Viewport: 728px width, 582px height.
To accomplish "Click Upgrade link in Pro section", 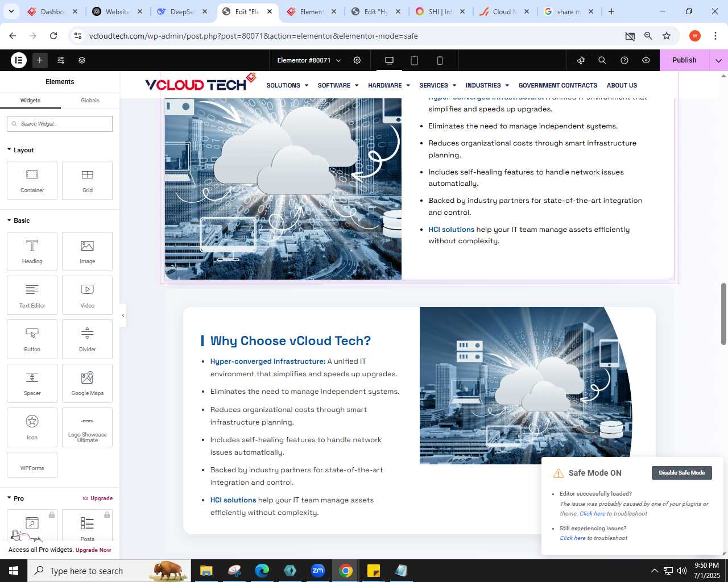I will tap(98, 498).
